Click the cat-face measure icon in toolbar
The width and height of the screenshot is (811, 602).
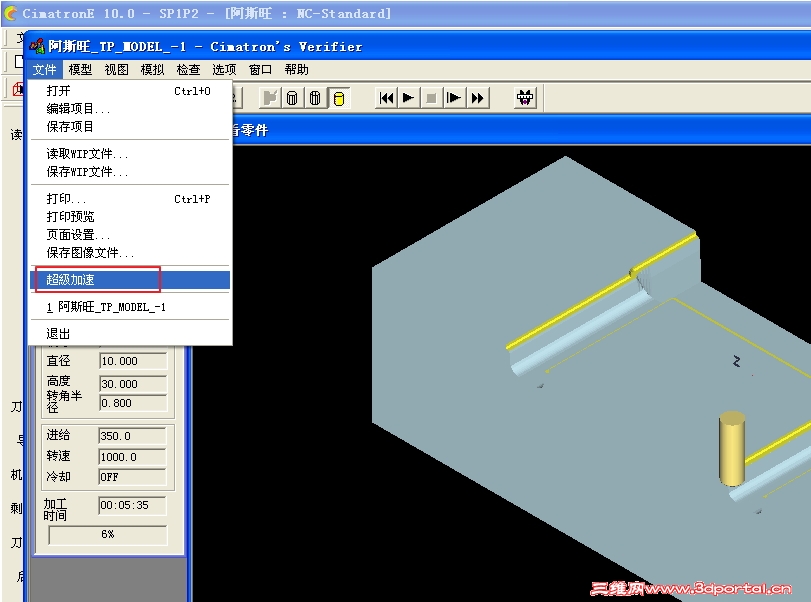pos(525,98)
